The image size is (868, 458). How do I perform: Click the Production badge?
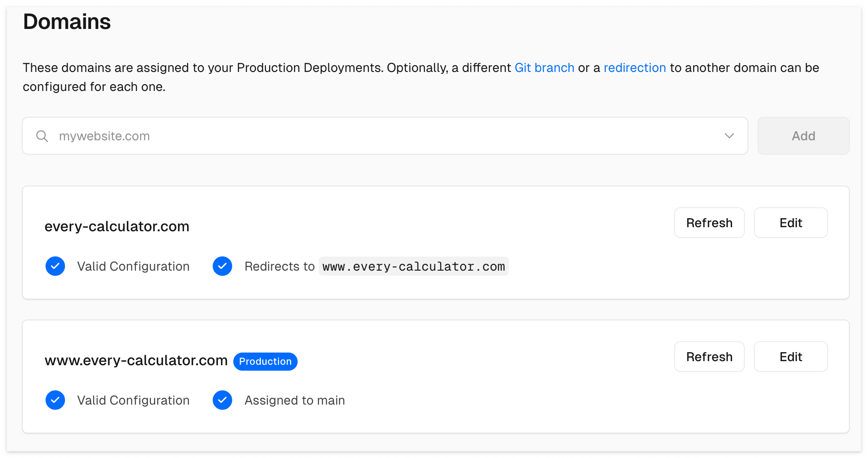(x=265, y=362)
